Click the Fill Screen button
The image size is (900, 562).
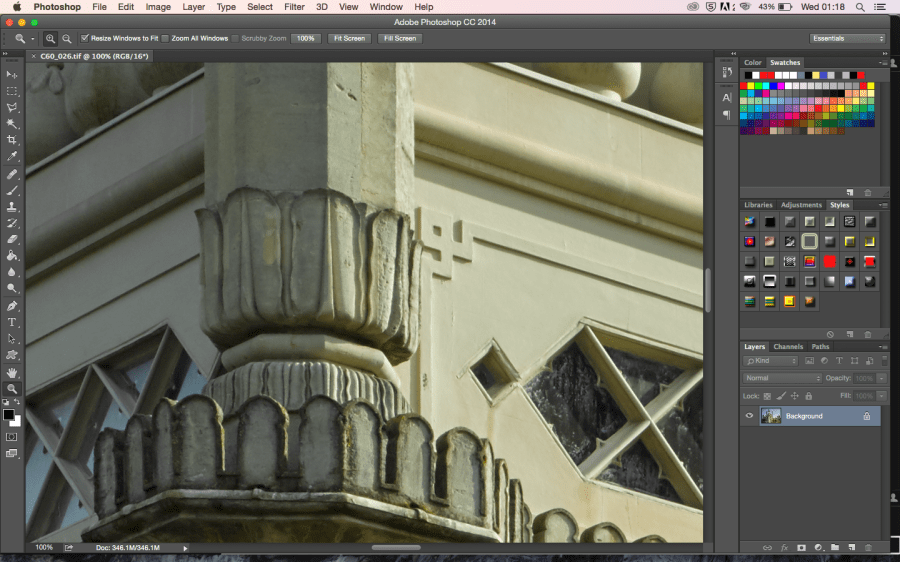pos(399,38)
